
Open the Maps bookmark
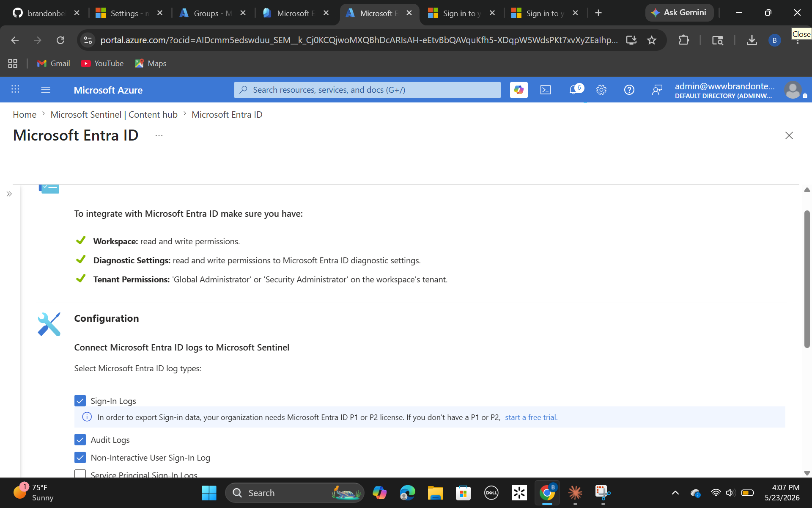(151, 63)
